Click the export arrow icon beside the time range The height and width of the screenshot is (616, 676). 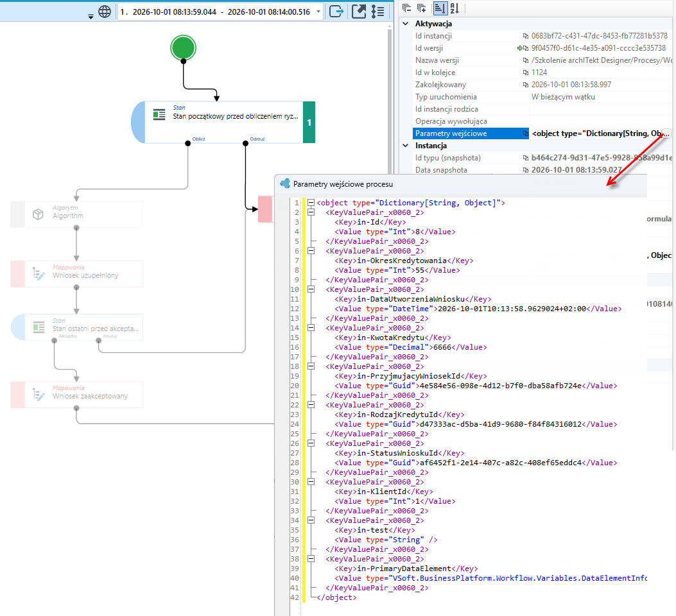click(x=336, y=12)
